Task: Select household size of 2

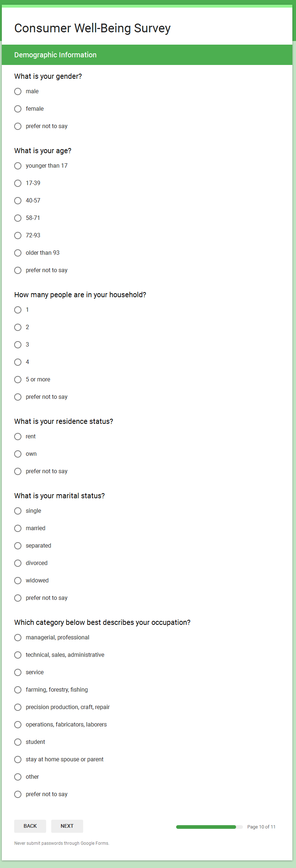Action: click(x=18, y=327)
